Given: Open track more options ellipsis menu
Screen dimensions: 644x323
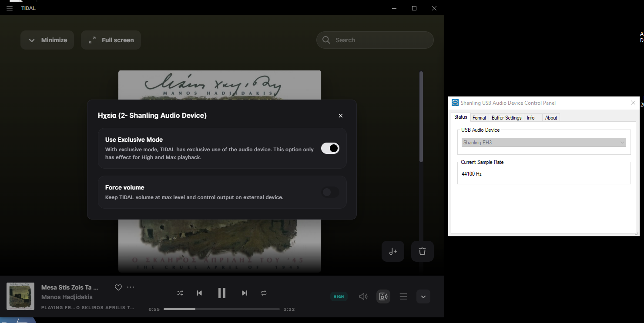Looking at the screenshot, I should click(x=131, y=287).
